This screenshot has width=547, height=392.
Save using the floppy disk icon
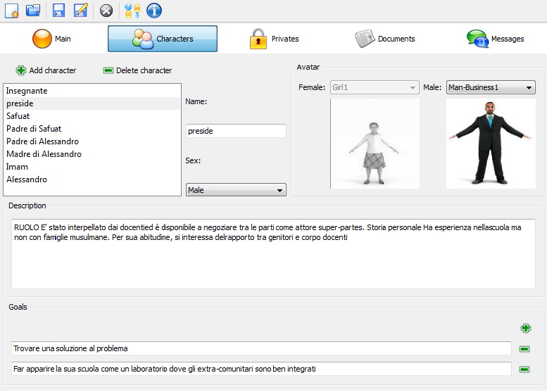pos(59,10)
